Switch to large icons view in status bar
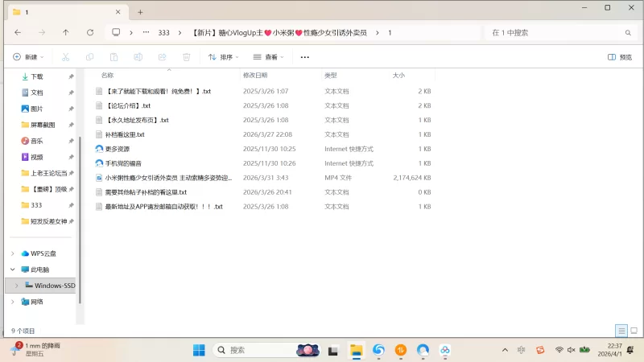Image resolution: width=644 pixels, height=362 pixels. [633, 331]
